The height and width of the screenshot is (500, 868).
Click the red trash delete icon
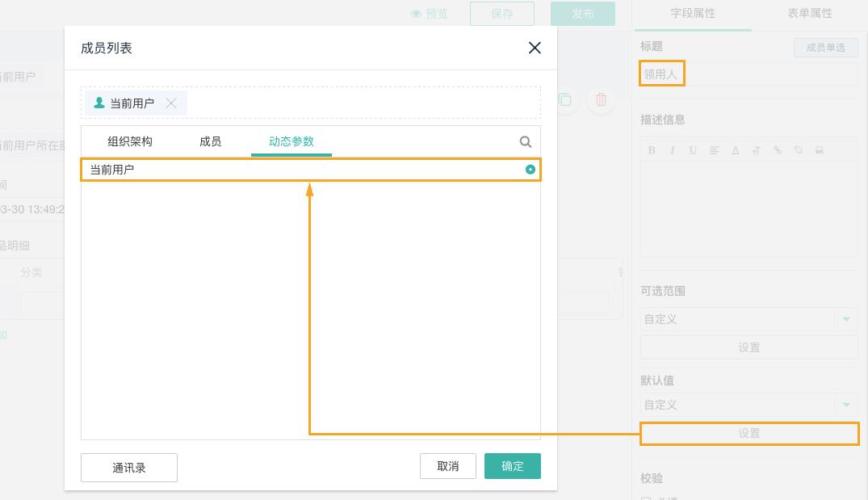click(601, 99)
